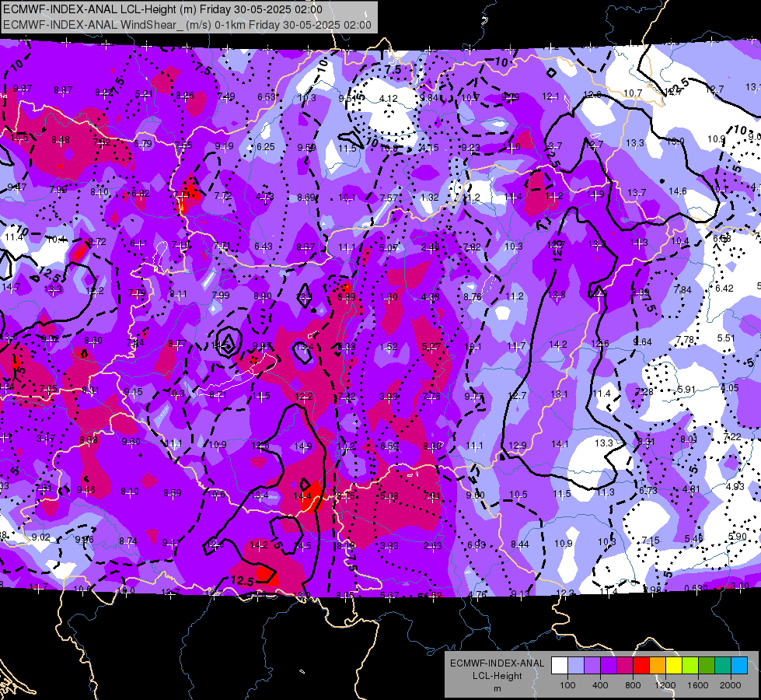Image resolution: width=761 pixels, height=700 pixels.
Task: Select the dark green legend swatch
Action: (707, 665)
